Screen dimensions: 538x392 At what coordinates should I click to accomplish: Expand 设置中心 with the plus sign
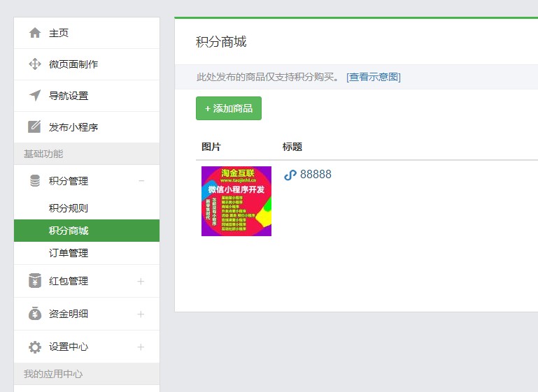coord(141,347)
